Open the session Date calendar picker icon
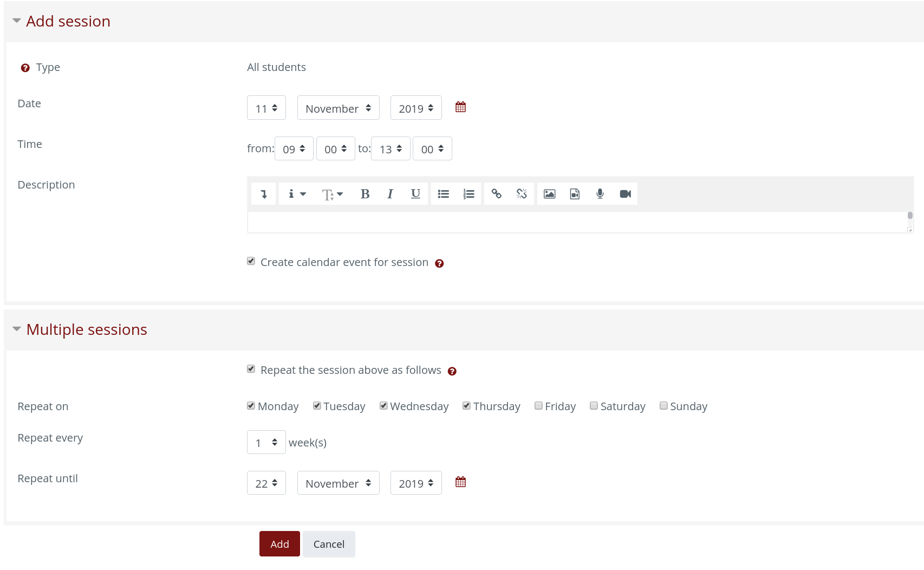Image resolution: width=924 pixels, height=570 pixels. tap(460, 107)
